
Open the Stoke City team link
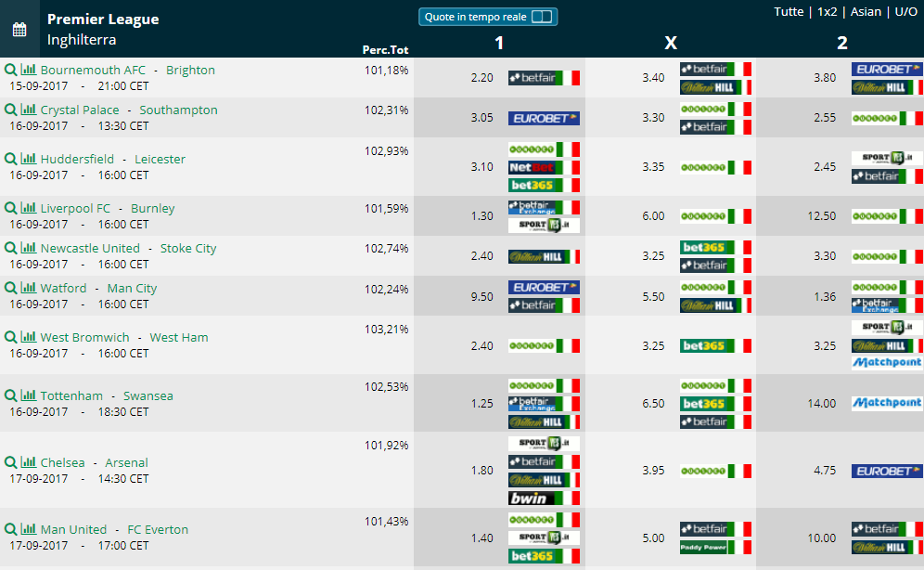click(188, 248)
